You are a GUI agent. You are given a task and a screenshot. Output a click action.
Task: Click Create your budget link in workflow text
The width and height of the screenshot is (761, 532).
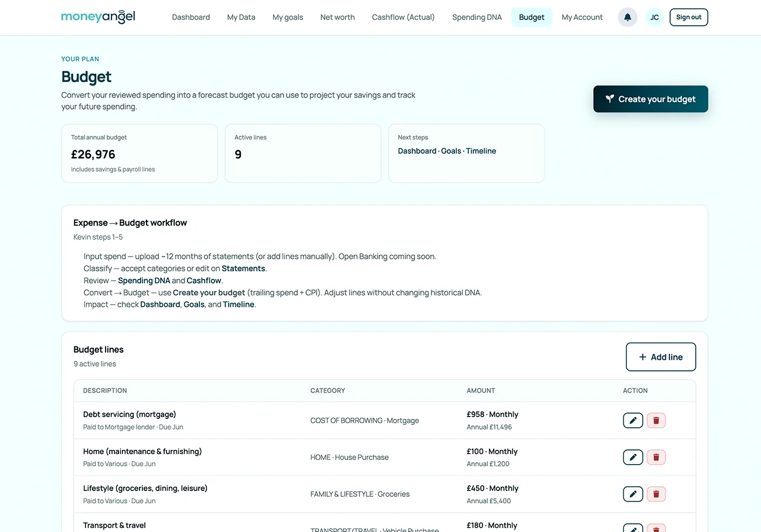209,292
